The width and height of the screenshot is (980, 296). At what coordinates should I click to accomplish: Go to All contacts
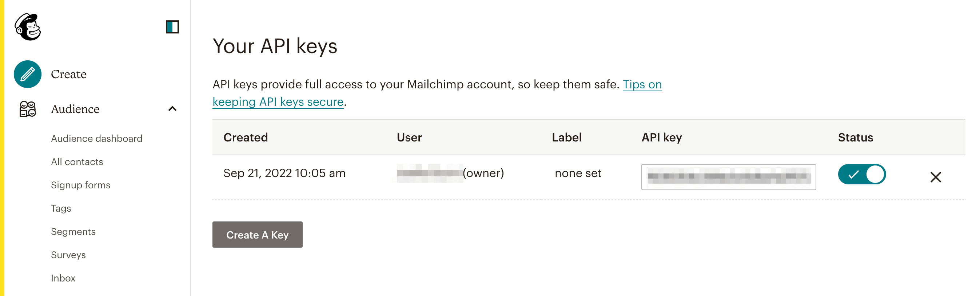(x=77, y=162)
